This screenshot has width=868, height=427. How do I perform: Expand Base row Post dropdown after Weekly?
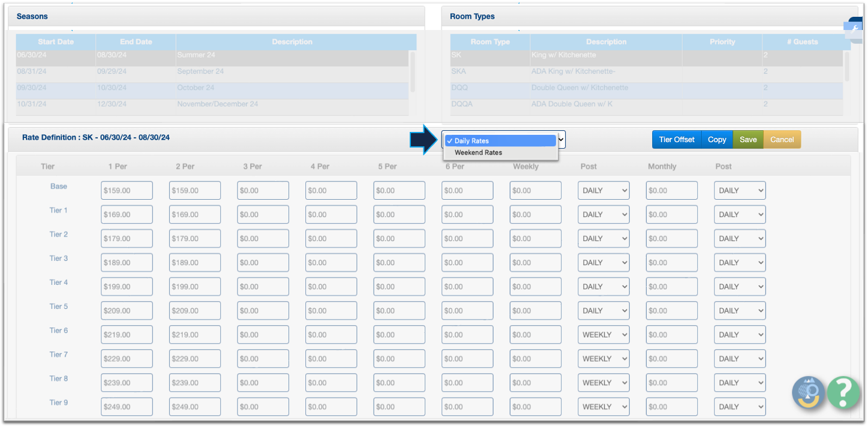pyautogui.click(x=603, y=191)
